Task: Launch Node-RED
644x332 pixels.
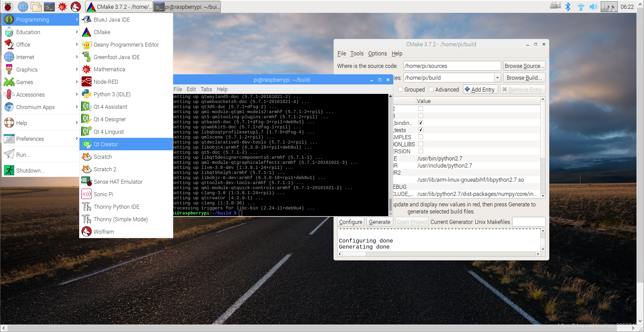Action: (x=126, y=82)
